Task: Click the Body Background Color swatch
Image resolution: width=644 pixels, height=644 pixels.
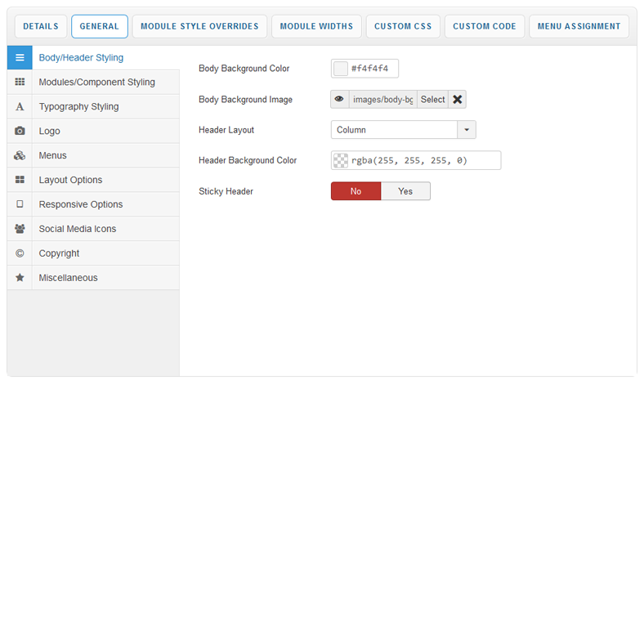Action: pos(341,69)
